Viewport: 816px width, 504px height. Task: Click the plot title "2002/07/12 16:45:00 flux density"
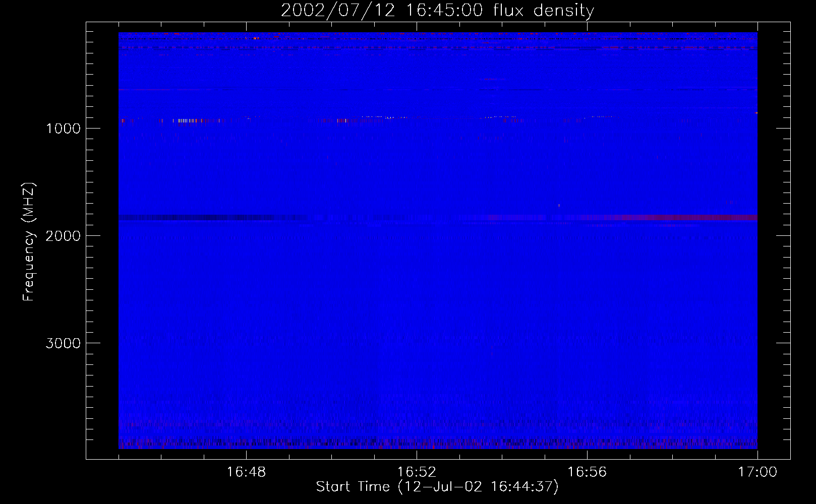click(x=437, y=10)
